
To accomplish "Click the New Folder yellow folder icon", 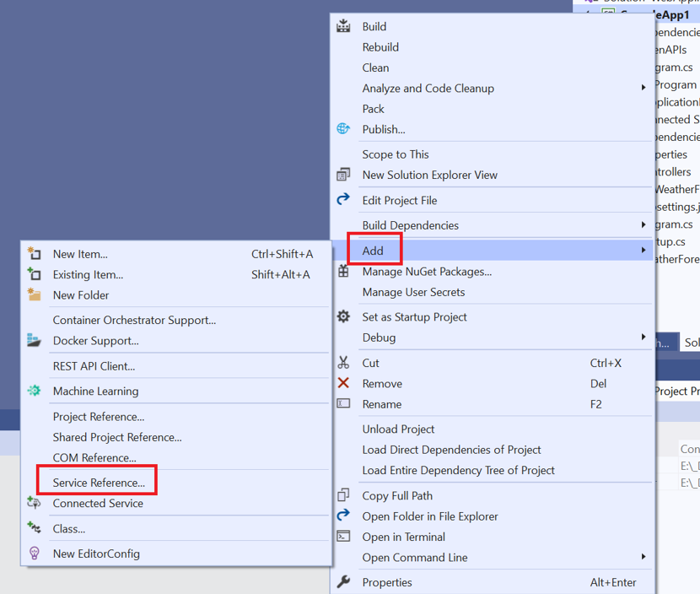I will coord(33,295).
